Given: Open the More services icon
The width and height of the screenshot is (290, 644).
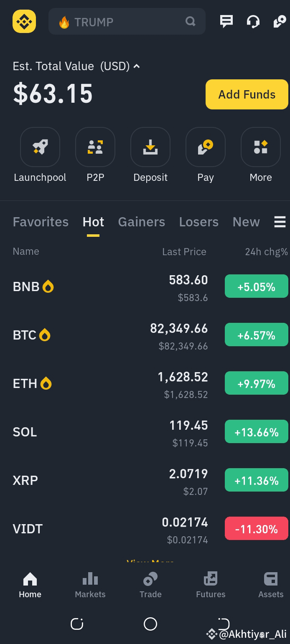Looking at the screenshot, I should [261, 147].
